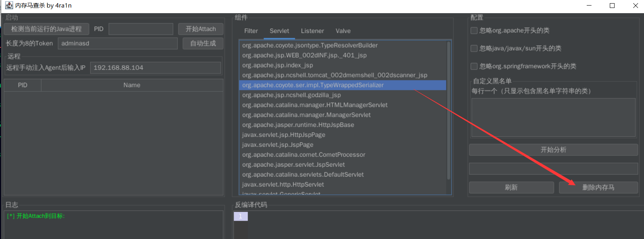
Task: Click the app icon in title bar
Action: point(9,6)
